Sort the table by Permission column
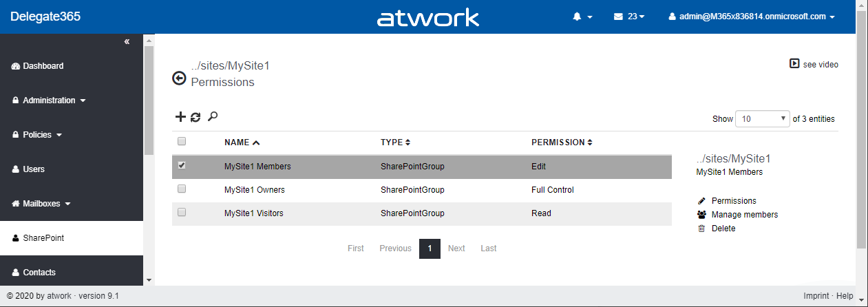 coord(561,142)
